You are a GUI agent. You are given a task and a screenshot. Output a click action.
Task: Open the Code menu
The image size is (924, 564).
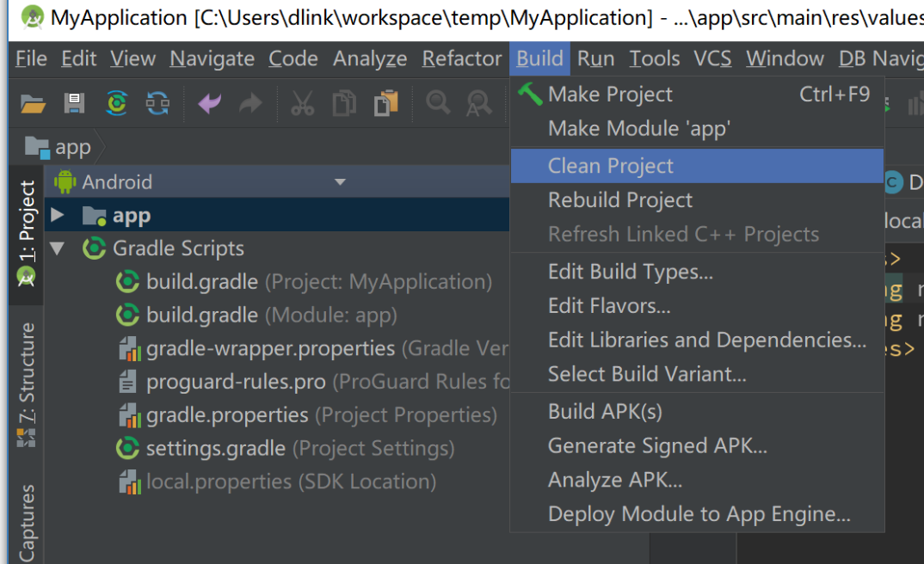click(x=293, y=58)
